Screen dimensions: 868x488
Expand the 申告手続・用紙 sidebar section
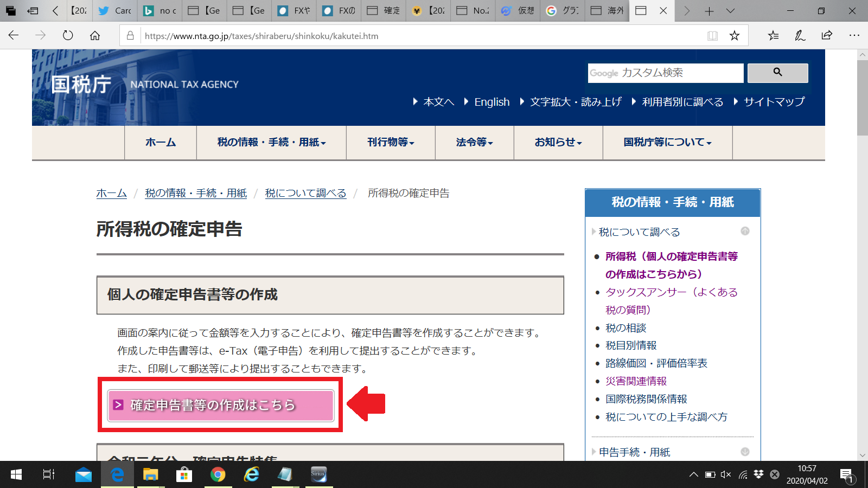[x=634, y=452]
